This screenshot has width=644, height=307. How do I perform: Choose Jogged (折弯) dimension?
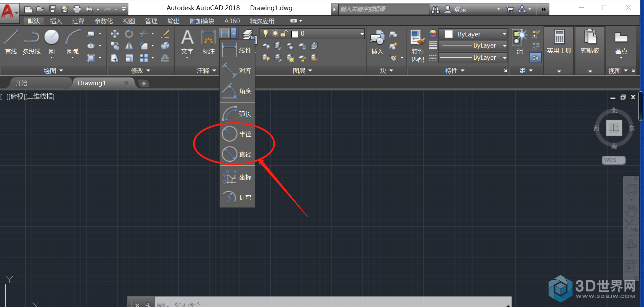[237, 198]
